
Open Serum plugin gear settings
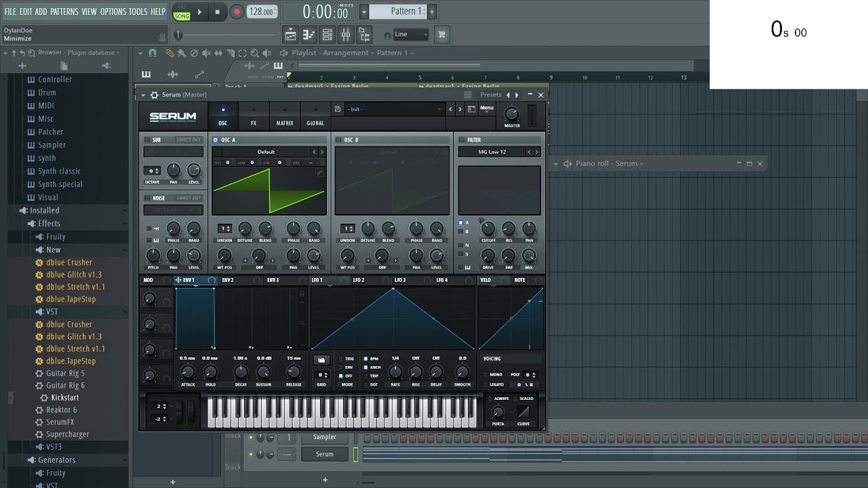[154, 95]
